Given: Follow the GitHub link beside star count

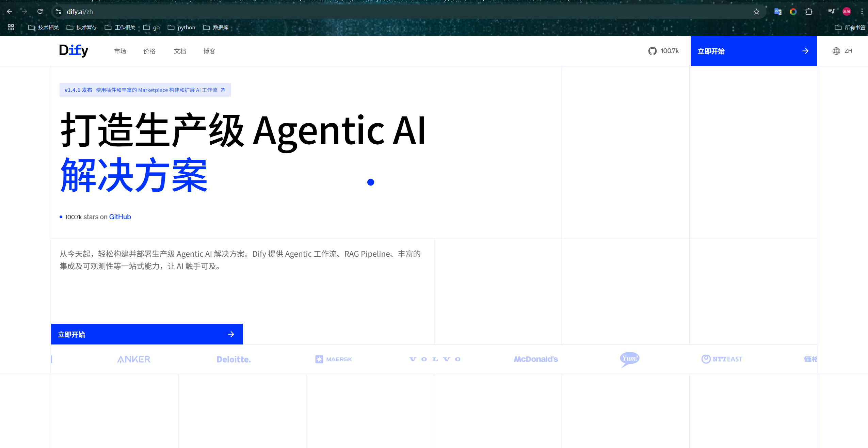Looking at the screenshot, I should point(120,217).
